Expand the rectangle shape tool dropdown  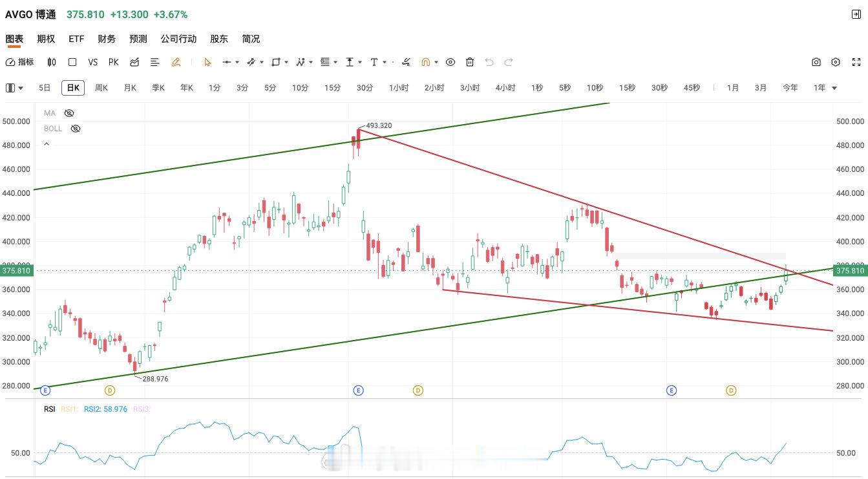pos(286,63)
